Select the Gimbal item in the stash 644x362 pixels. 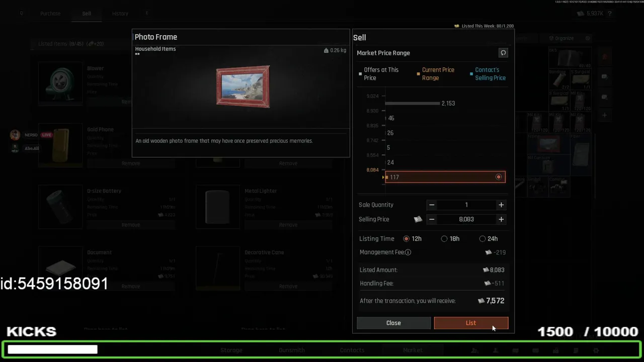tap(537, 186)
